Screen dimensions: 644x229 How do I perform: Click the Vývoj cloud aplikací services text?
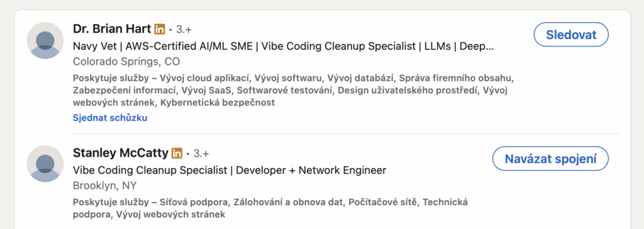(206, 78)
